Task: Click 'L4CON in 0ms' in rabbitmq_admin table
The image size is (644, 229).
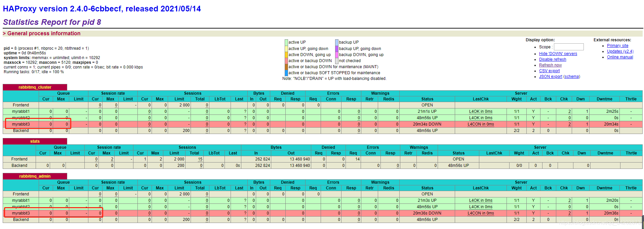Action: coord(481,213)
